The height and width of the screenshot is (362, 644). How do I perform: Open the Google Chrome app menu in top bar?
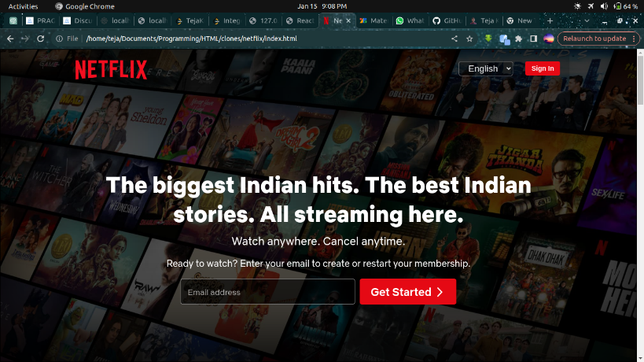coord(85,6)
